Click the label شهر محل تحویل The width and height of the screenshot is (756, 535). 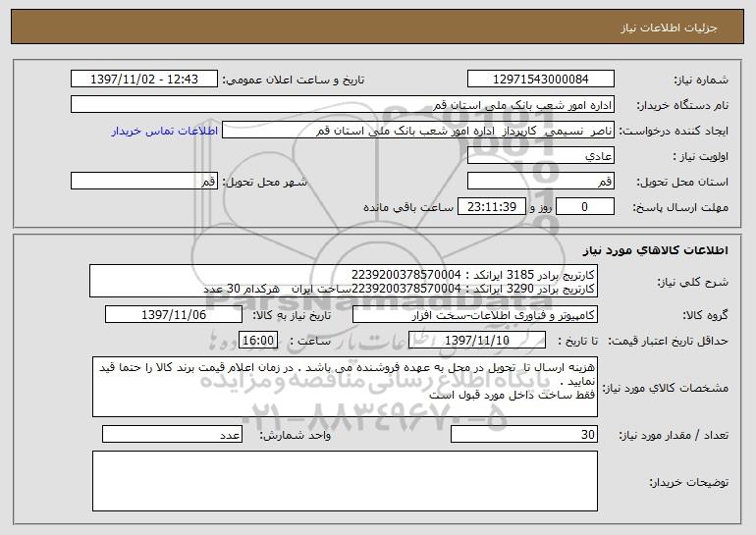point(264,183)
